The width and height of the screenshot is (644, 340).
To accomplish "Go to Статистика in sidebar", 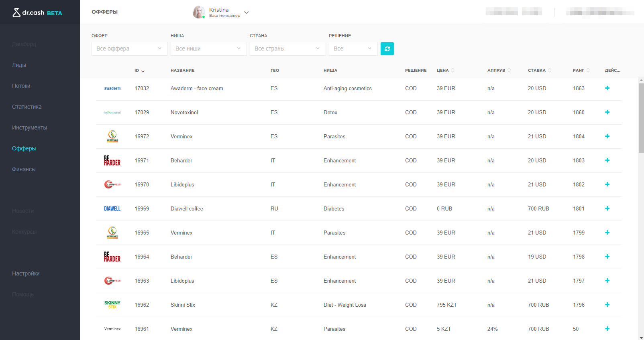I will click(27, 107).
